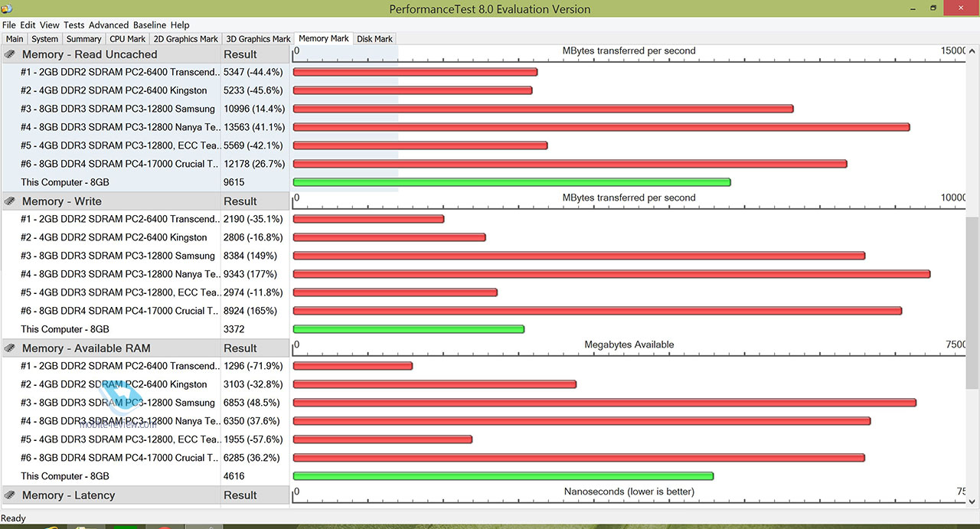Open the Baseline menu

150,25
